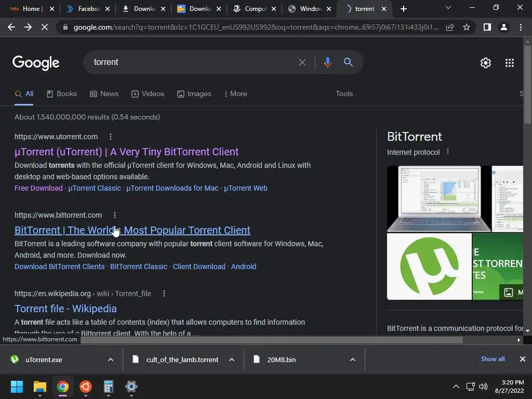Open a new browser tab
The image size is (532, 399).
click(403, 9)
